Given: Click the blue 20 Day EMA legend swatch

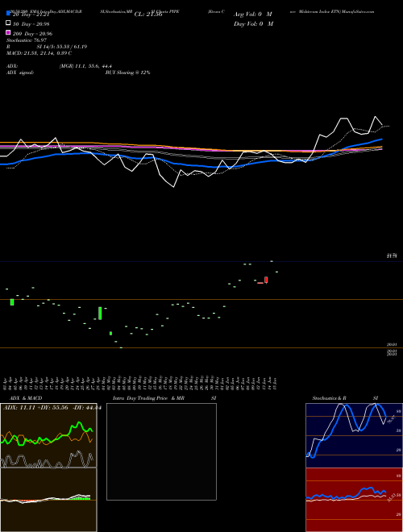Looking at the screenshot, I should click(8, 14).
